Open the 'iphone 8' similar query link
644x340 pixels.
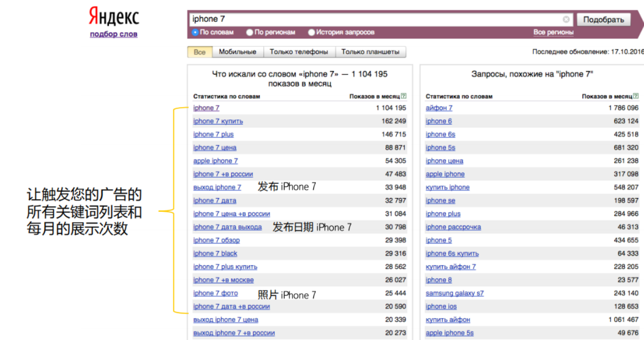tap(439, 280)
